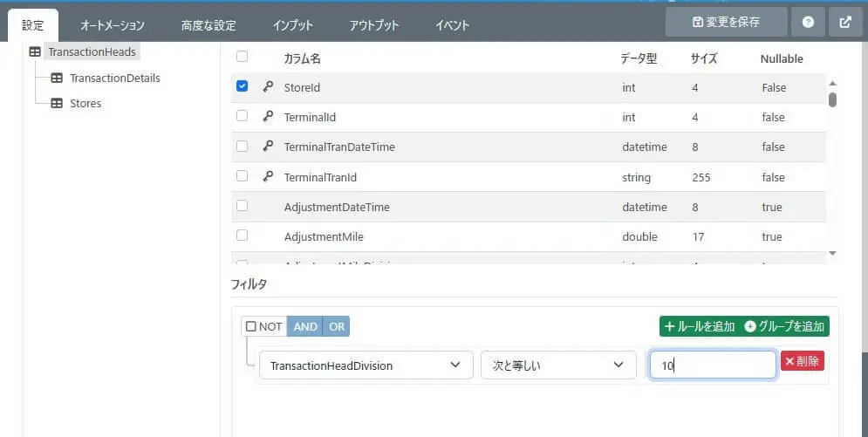Click the サイズ column header

click(704, 58)
